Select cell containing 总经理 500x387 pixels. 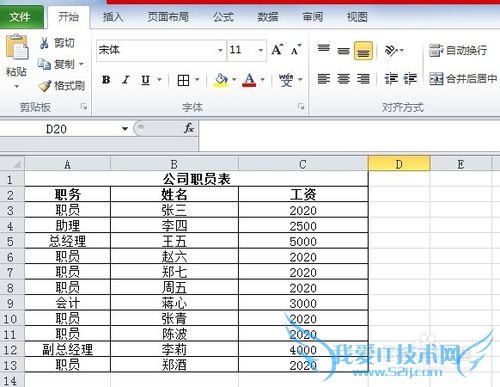pos(67,241)
